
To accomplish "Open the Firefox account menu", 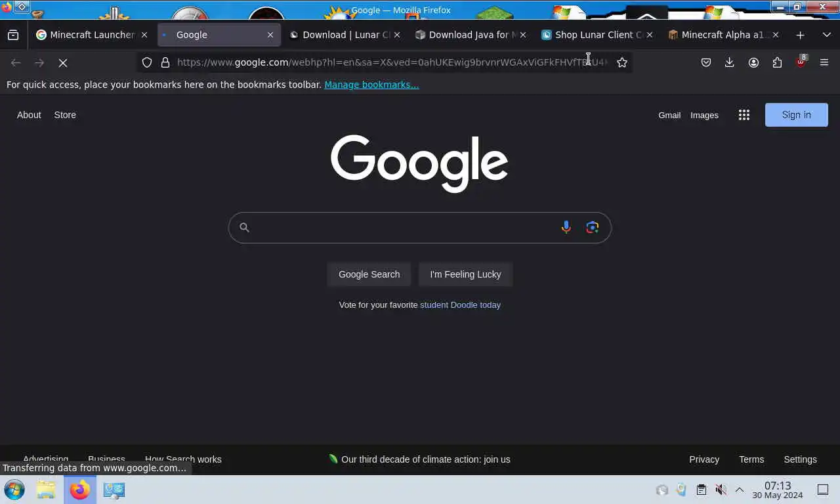I will point(753,62).
